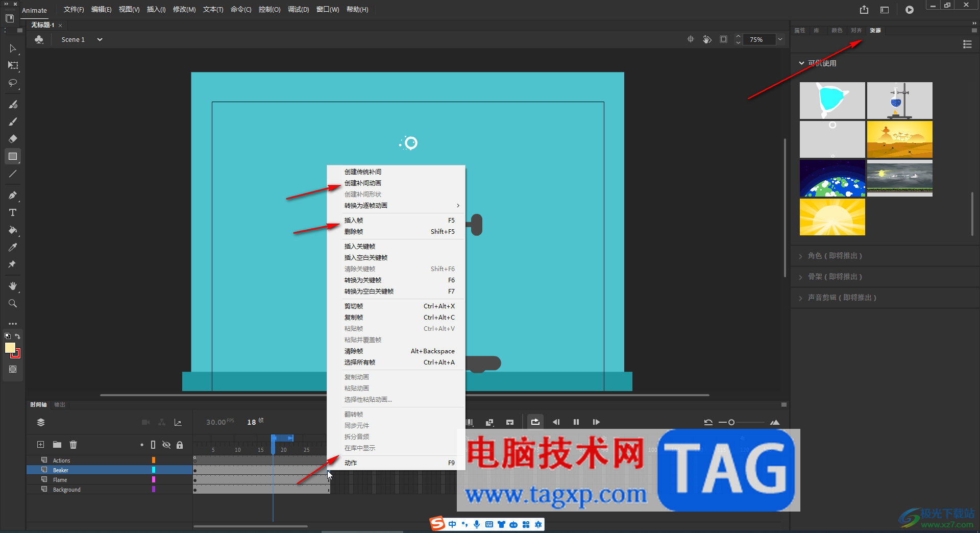This screenshot has width=980, height=533.
Task: Select the Lasso tool
Action: coord(13,83)
